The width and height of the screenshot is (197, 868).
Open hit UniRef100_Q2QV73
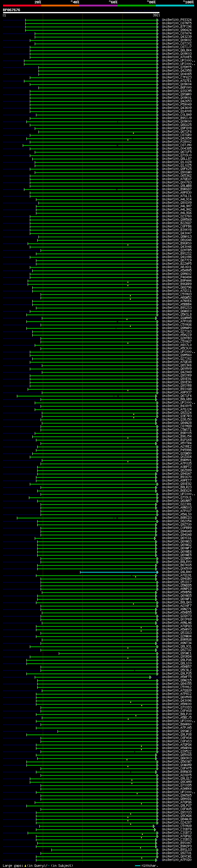click(176, 616)
